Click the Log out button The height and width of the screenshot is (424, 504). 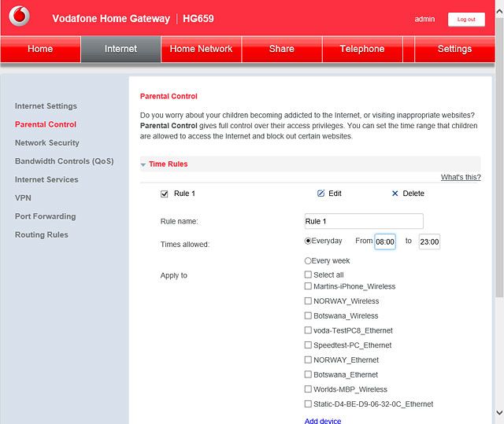click(x=466, y=19)
